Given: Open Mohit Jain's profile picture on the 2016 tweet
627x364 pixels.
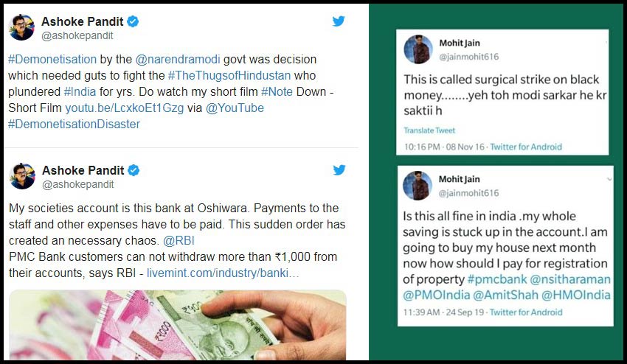Looking at the screenshot, I should [418, 49].
